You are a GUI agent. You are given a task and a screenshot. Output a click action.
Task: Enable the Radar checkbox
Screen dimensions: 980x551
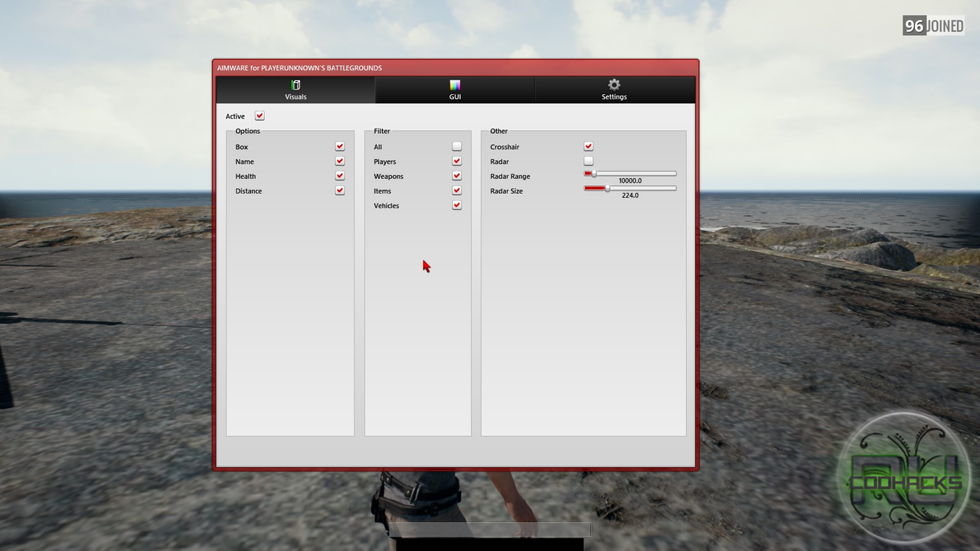[x=589, y=161]
